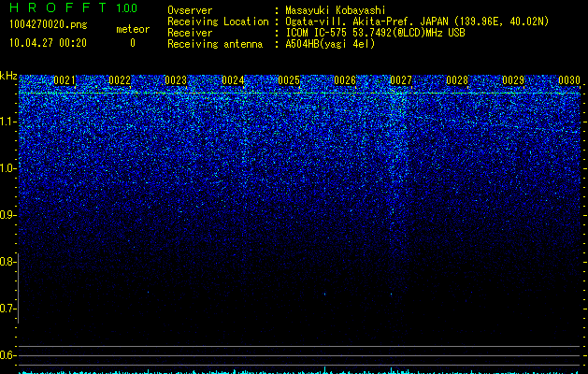The height and width of the screenshot is (374, 588).
Task: Click the 0023 time marker
Action: click(176, 80)
